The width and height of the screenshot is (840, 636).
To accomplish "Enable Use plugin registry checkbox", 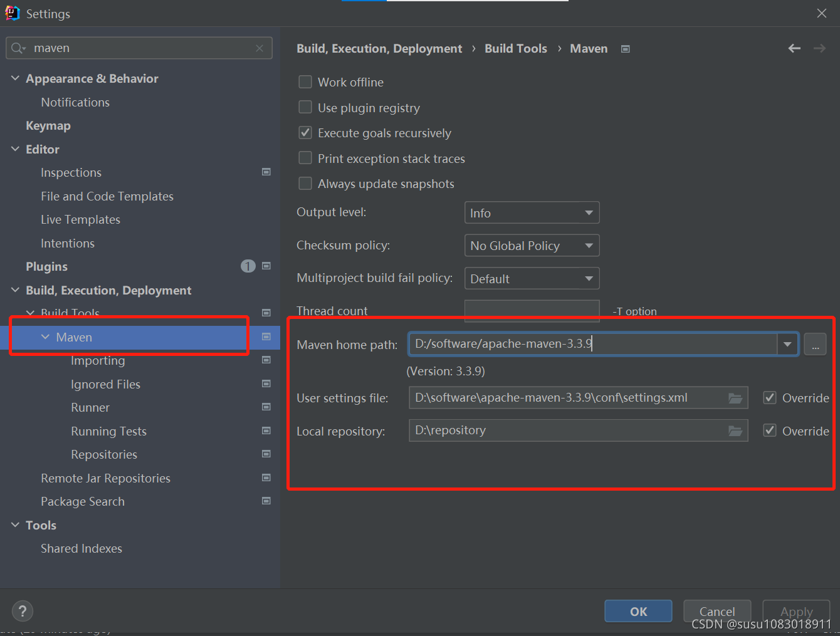I will 305,107.
